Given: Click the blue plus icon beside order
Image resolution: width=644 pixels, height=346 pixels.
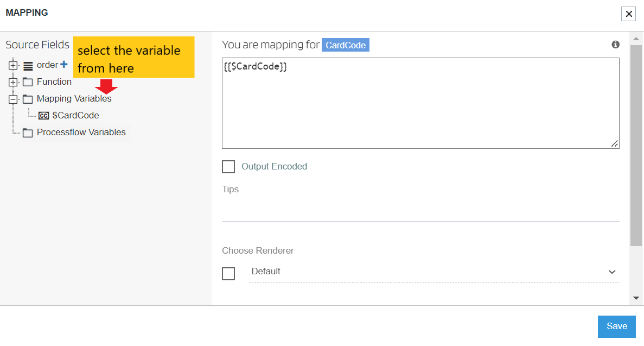Looking at the screenshot, I should click(x=64, y=65).
